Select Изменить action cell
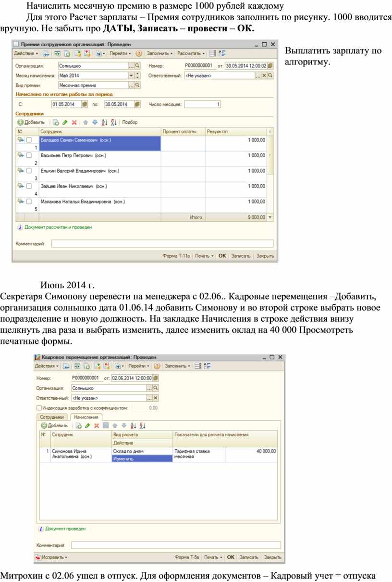The height and width of the screenshot is (582, 392). (142, 459)
